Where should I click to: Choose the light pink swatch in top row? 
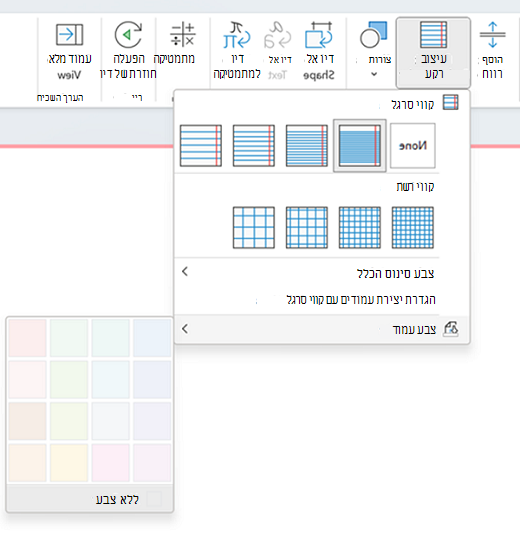(x=27, y=338)
